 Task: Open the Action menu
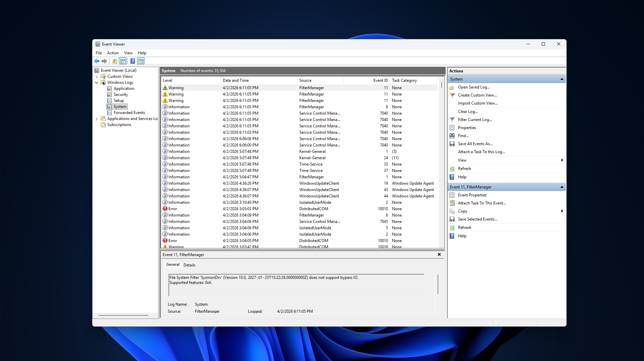pyautogui.click(x=113, y=53)
